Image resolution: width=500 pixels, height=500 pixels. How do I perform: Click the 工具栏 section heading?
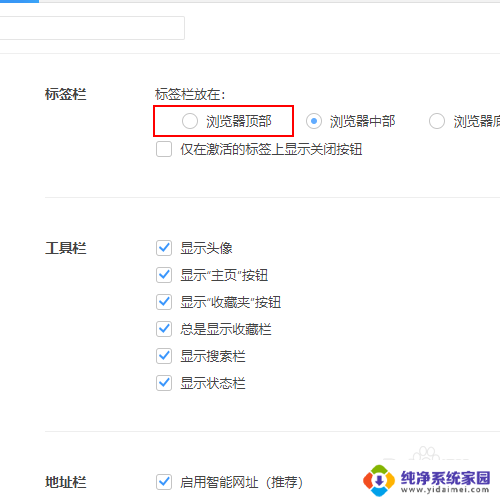66,248
